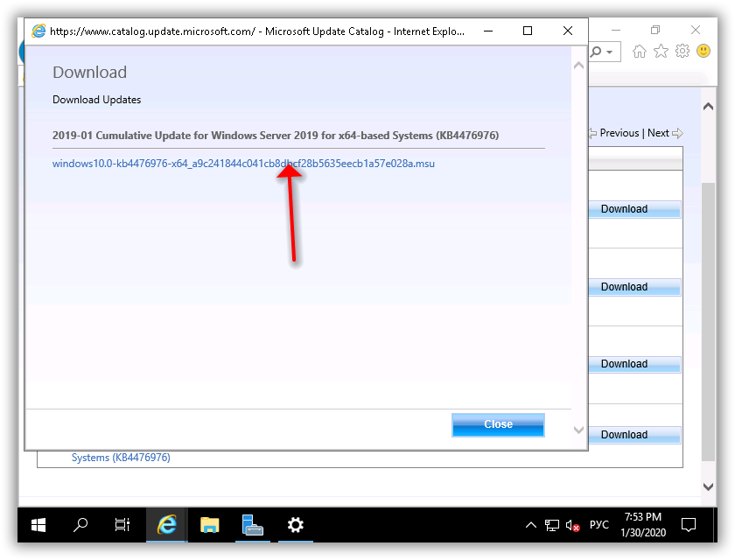This screenshot has height=560, width=735.
Task: Open taskbar search
Action: [80, 525]
